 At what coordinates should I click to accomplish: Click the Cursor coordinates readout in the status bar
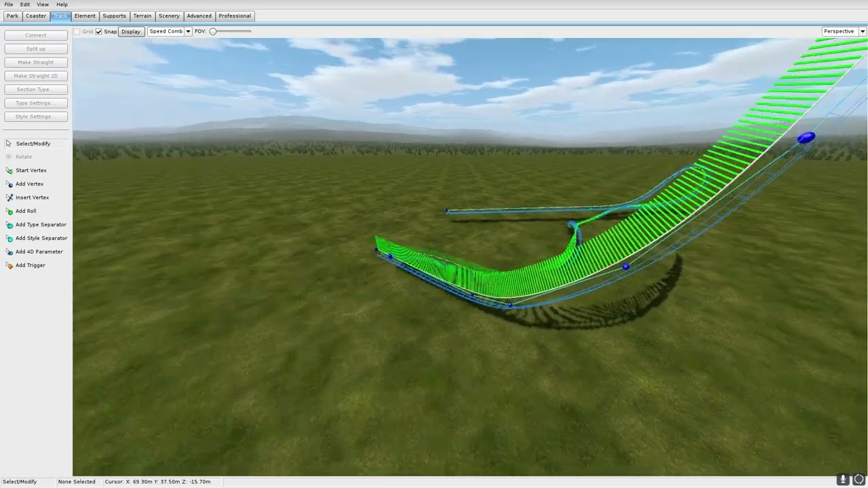tap(157, 482)
